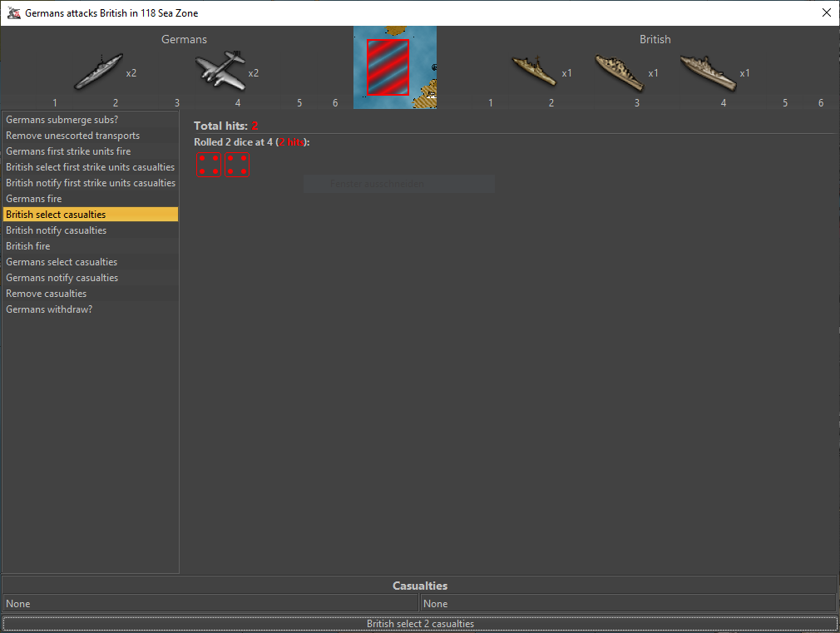Select the British cruiser in column 3

620,72
